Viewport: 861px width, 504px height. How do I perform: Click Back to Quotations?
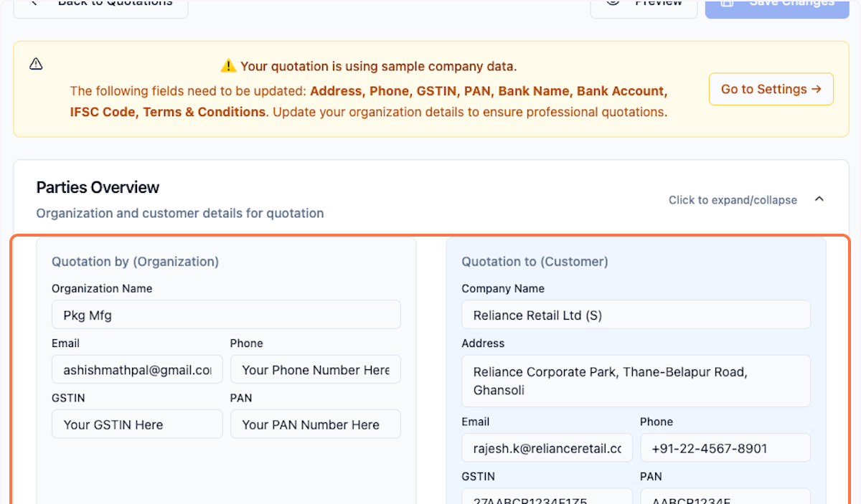click(100, 4)
